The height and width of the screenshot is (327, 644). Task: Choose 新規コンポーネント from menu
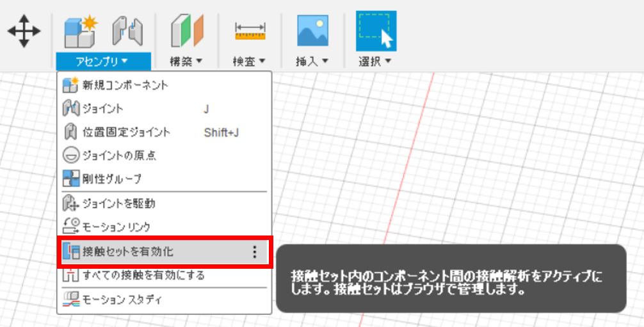(x=165, y=85)
